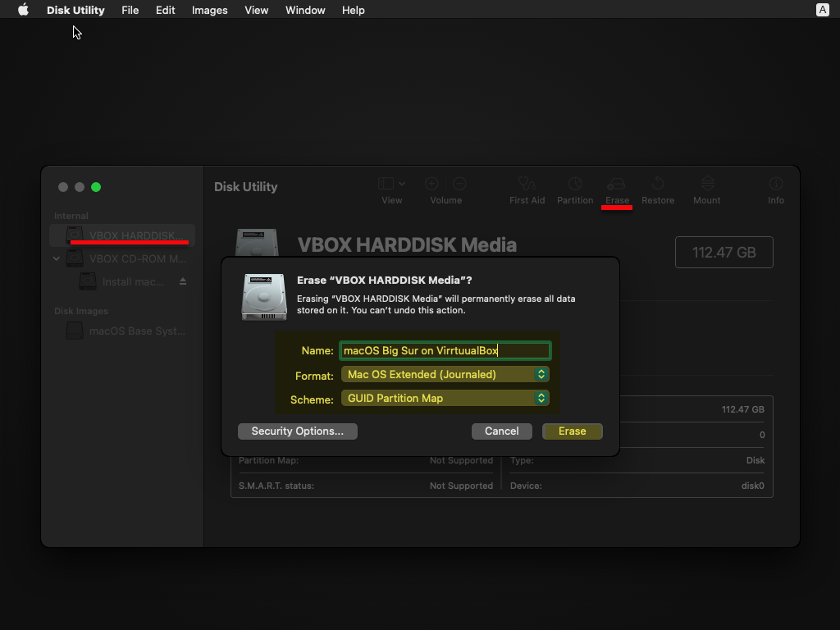Click the Partition pie chart icon
This screenshot has height=630, width=840.
(575, 184)
